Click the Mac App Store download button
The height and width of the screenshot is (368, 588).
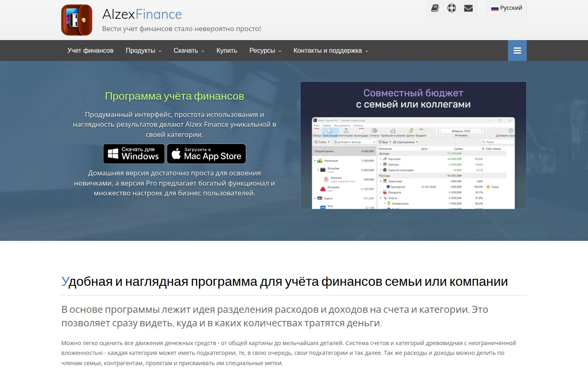(207, 154)
